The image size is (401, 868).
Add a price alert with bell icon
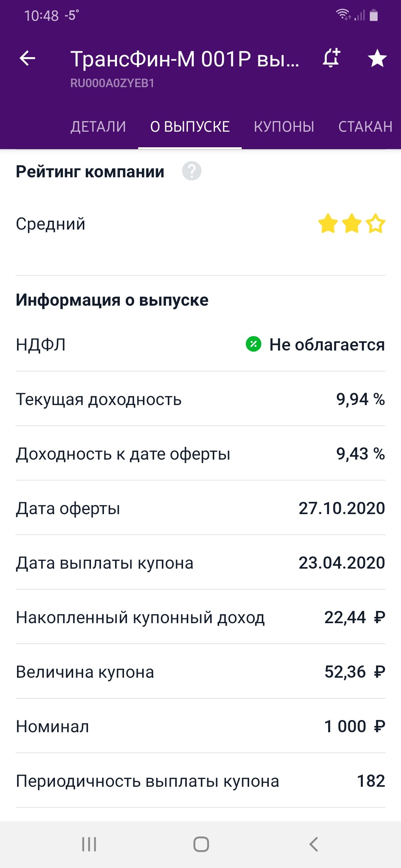coord(331,58)
